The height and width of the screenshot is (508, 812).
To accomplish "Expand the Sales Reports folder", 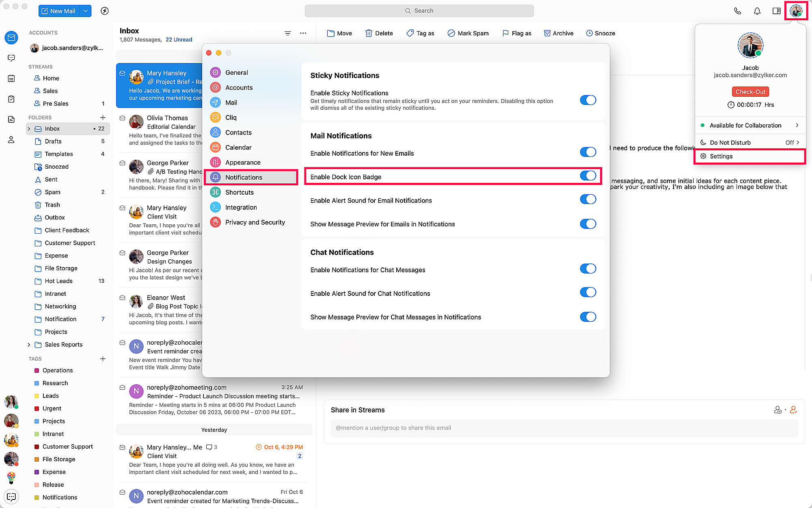I will coord(29,345).
